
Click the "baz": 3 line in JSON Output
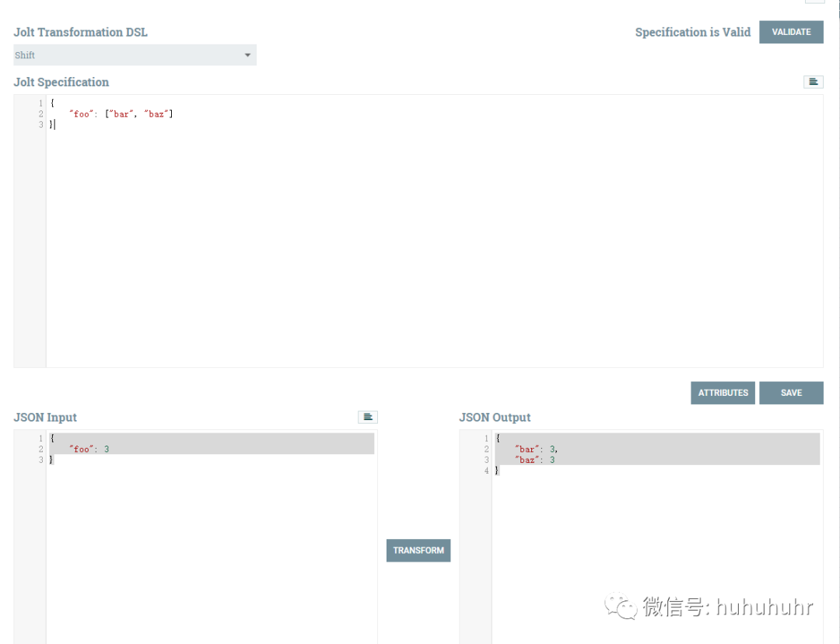click(x=534, y=460)
